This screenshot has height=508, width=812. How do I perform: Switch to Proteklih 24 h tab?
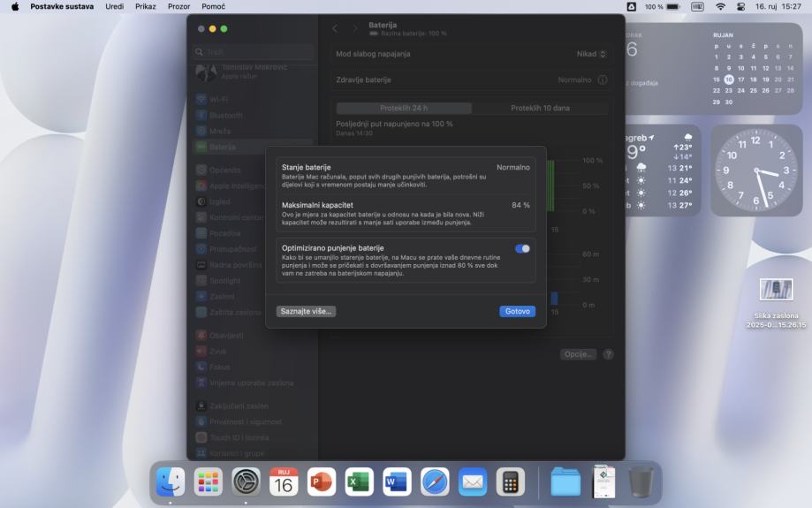404,109
